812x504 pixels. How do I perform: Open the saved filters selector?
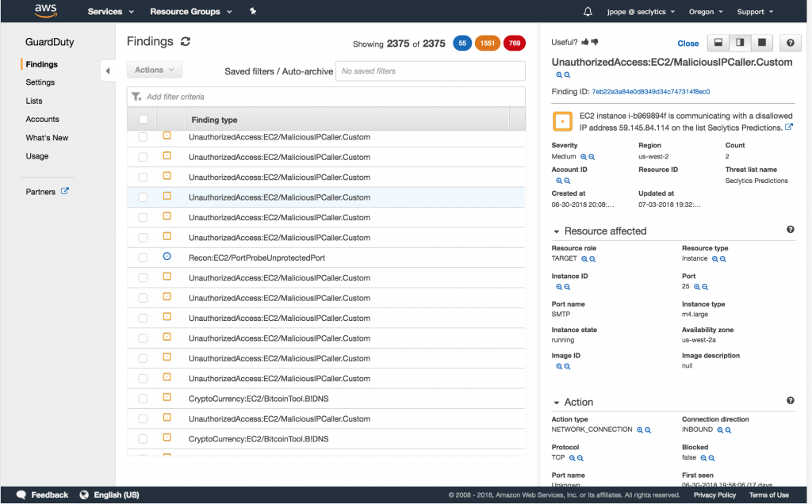[431, 71]
